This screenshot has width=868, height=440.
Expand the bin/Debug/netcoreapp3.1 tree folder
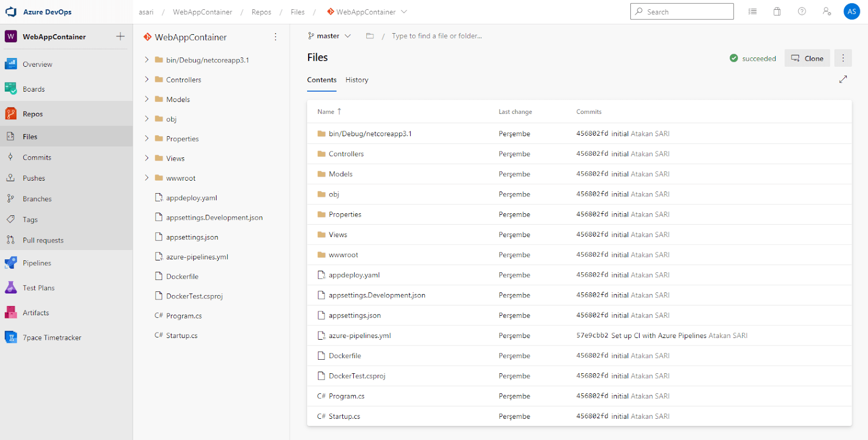[146, 60]
